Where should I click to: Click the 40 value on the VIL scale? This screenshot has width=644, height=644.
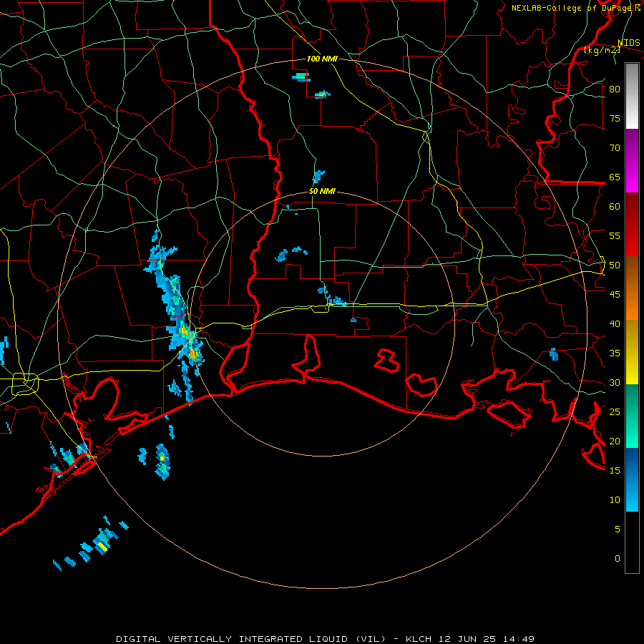(x=615, y=324)
